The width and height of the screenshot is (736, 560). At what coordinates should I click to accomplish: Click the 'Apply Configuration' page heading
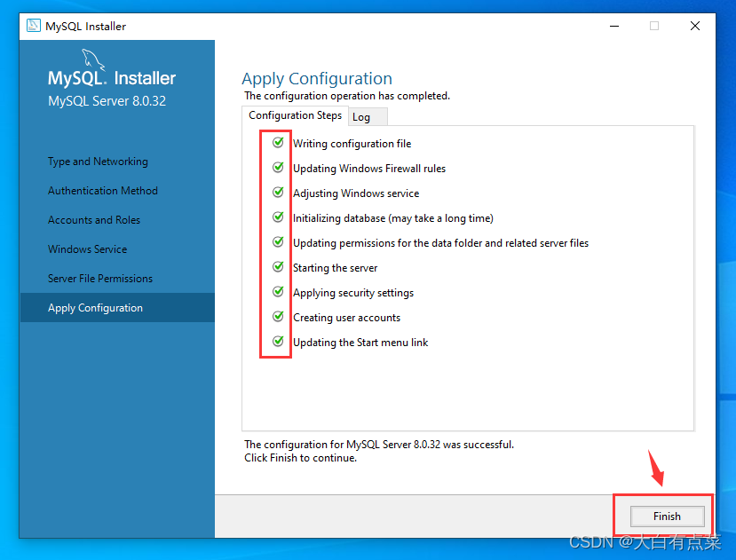point(317,79)
